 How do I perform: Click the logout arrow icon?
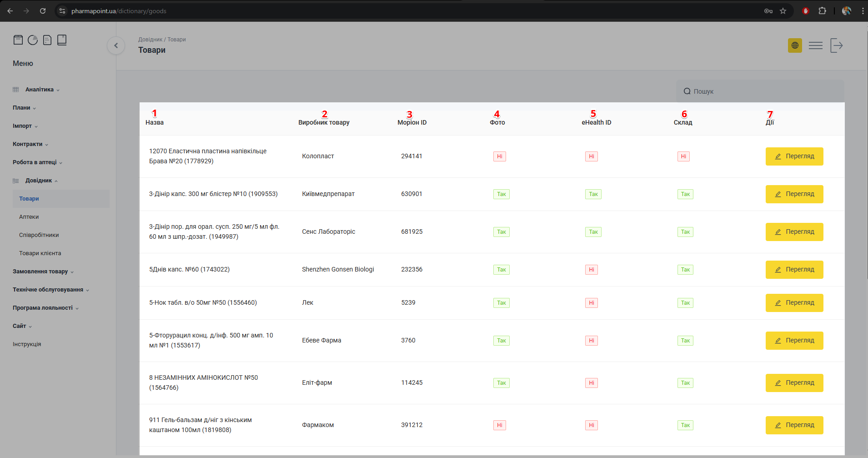(837, 45)
